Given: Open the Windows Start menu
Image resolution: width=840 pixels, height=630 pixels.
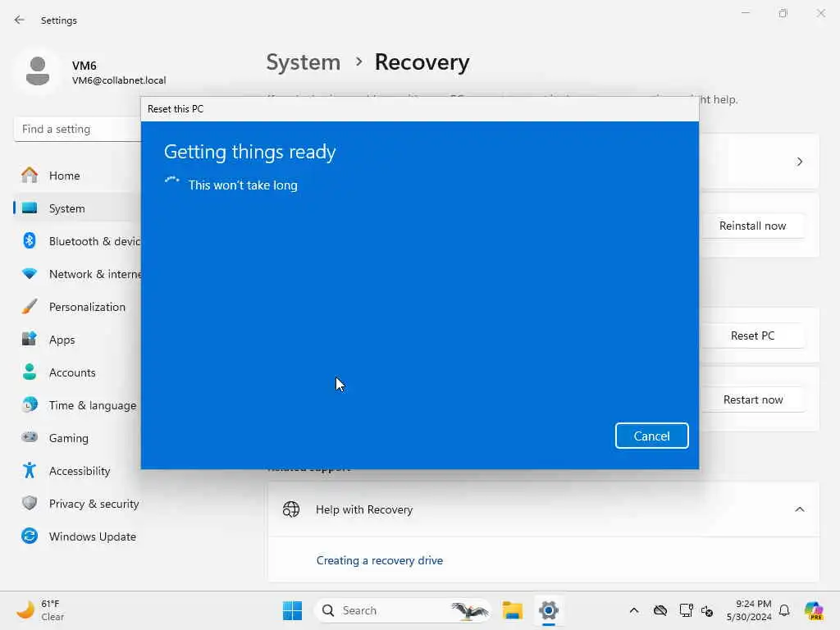Looking at the screenshot, I should pos(292,610).
